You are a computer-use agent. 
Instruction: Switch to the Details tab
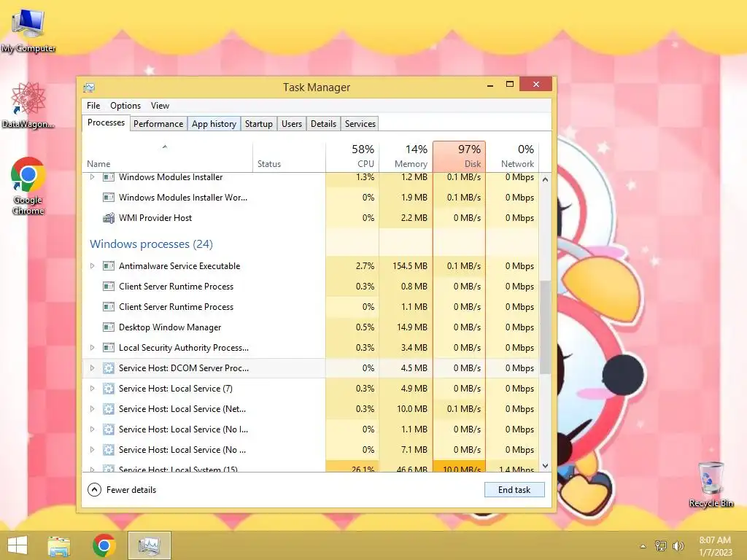pyautogui.click(x=323, y=124)
